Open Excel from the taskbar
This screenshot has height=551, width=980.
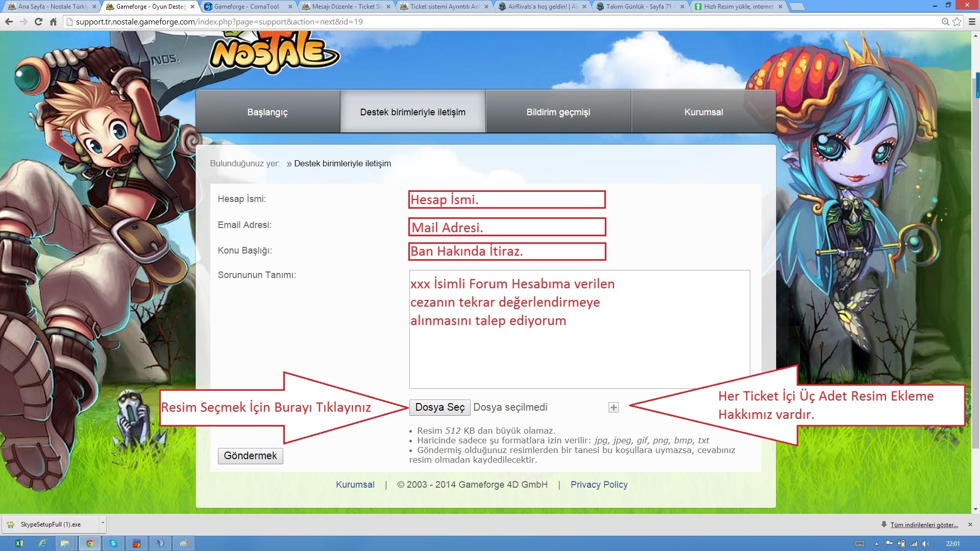[19, 543]
